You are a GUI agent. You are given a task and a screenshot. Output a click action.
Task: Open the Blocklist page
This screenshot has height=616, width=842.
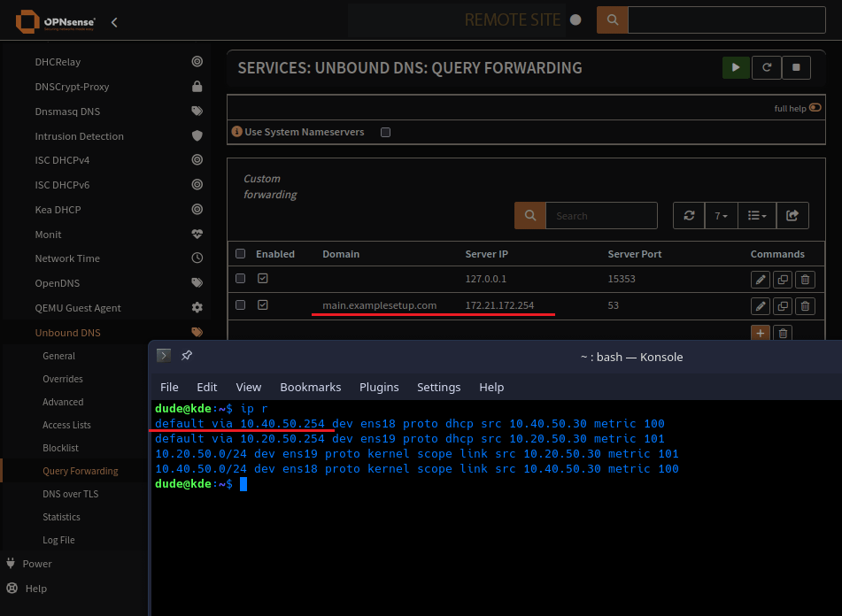click(x=61, y=448)
